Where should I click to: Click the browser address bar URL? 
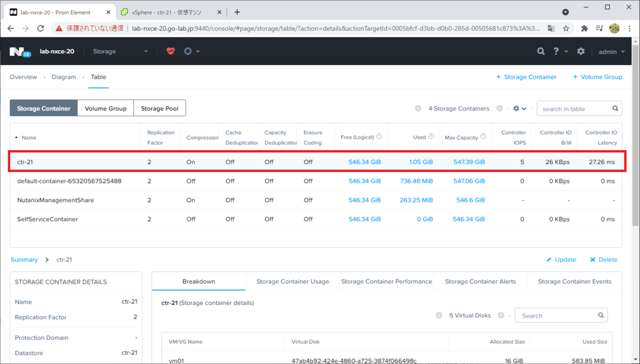335,29
